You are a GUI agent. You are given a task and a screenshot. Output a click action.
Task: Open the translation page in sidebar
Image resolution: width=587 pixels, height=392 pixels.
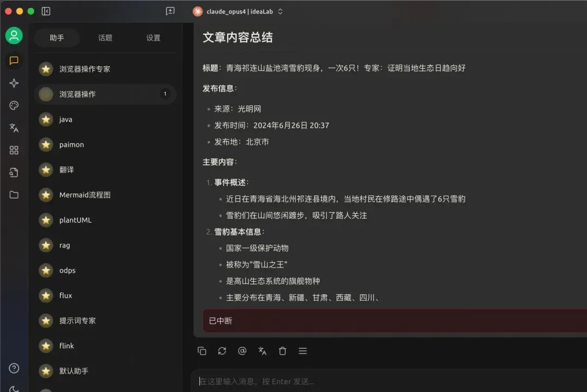[x=14, y=128]
